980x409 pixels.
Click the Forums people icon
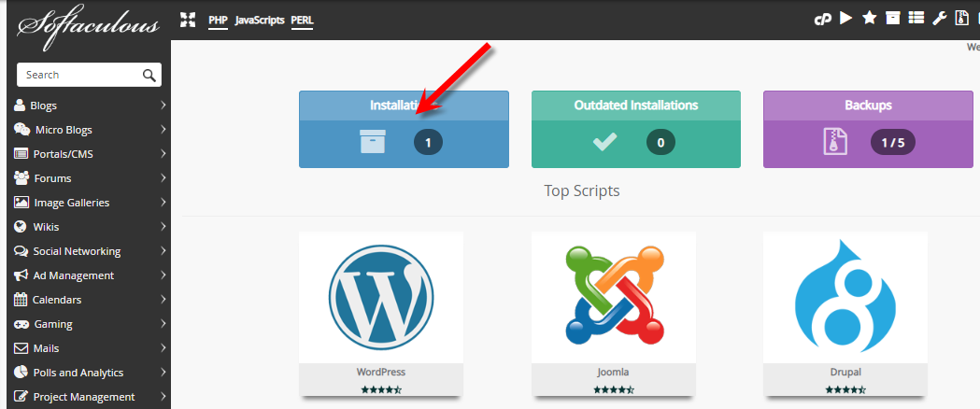point(21,178)
